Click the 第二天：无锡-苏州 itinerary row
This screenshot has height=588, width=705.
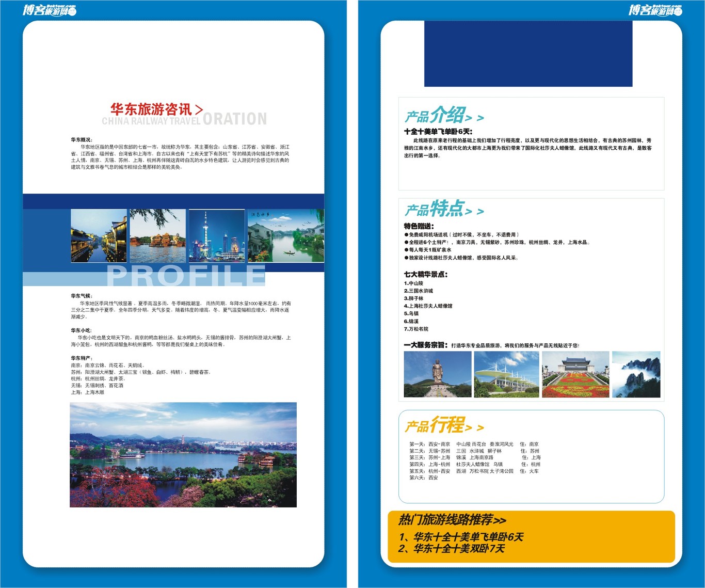coord(474,451)
